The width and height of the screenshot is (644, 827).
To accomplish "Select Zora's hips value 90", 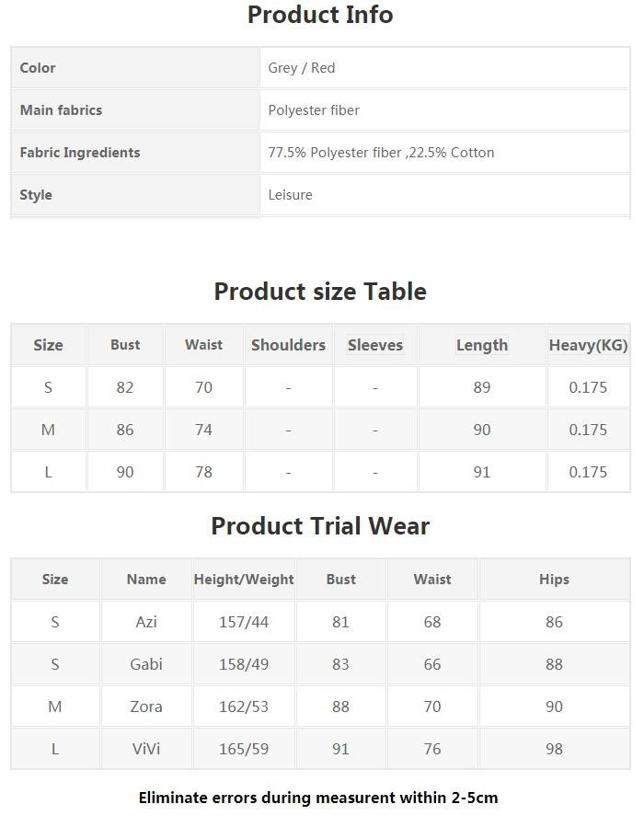I will [554, 706].
